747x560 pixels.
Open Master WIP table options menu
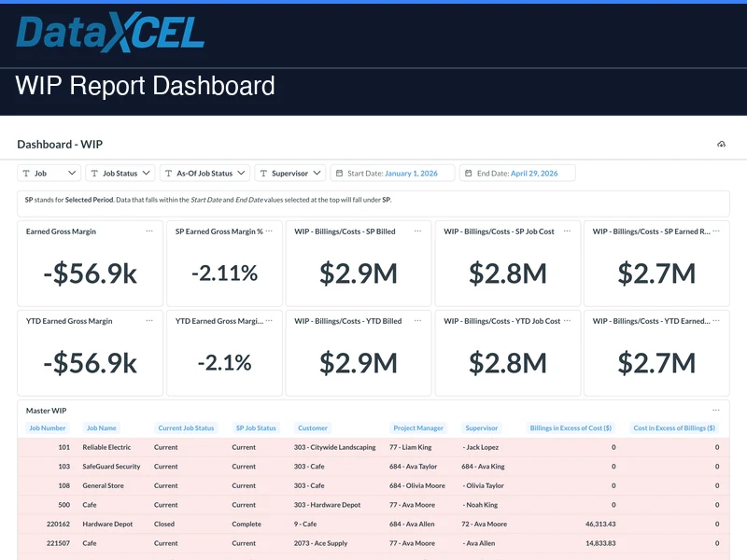[x=716, y=410]
